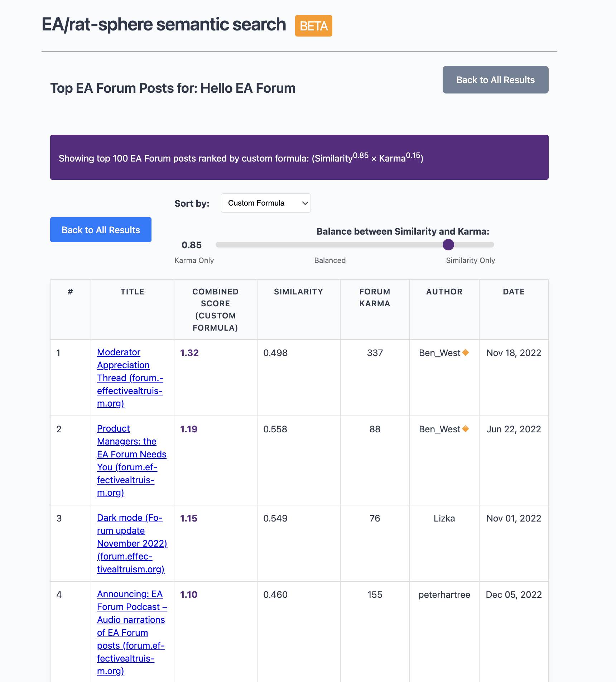Click the blue Back to All Results button
Image resolution: width=616 pixels, height=682 pixels.
[x=101, y=230]
